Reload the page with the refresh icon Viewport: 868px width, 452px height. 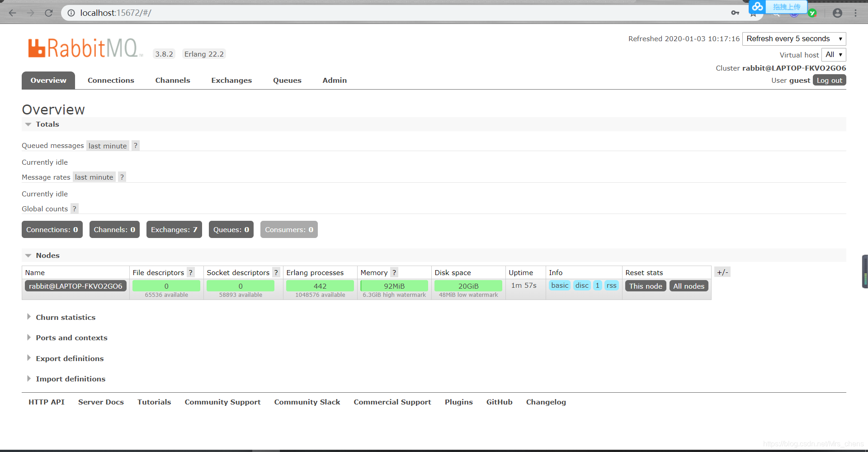[x=49, y=13]
